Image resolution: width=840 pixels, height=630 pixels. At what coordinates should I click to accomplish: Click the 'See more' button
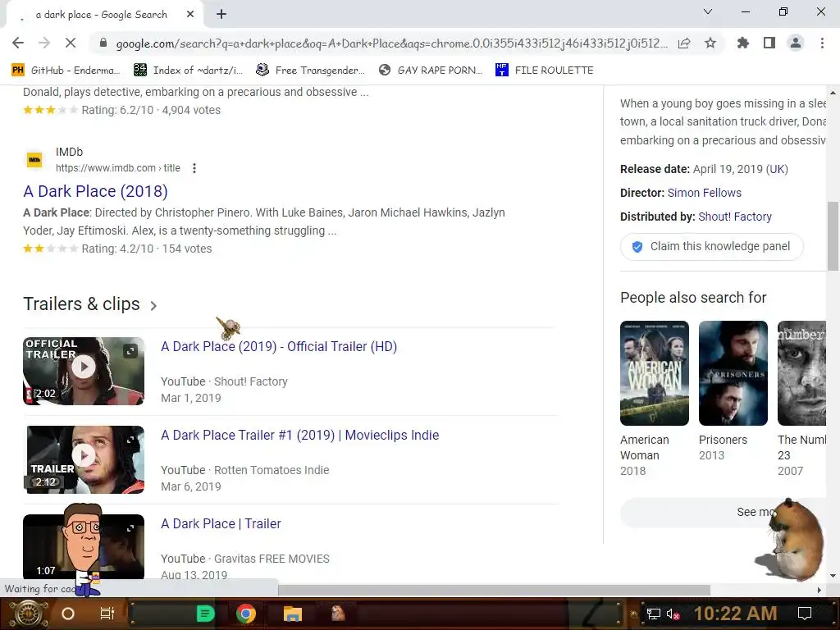pyautogui.click(x=724, y=512)
